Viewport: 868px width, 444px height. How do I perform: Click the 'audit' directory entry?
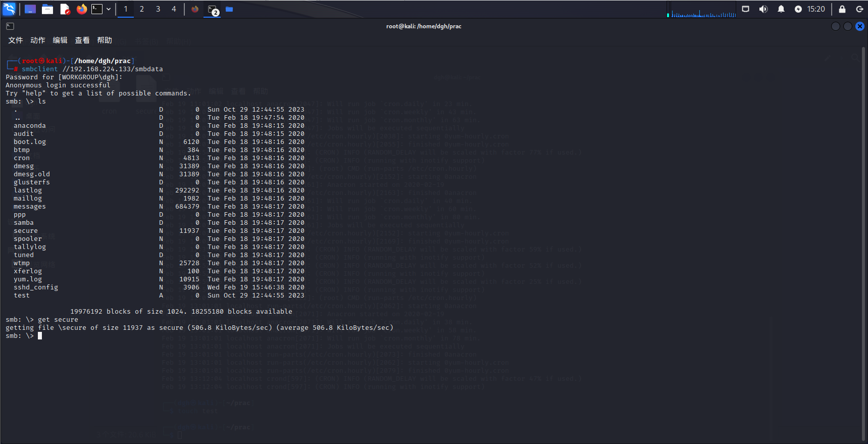click(x=24, y=134)
